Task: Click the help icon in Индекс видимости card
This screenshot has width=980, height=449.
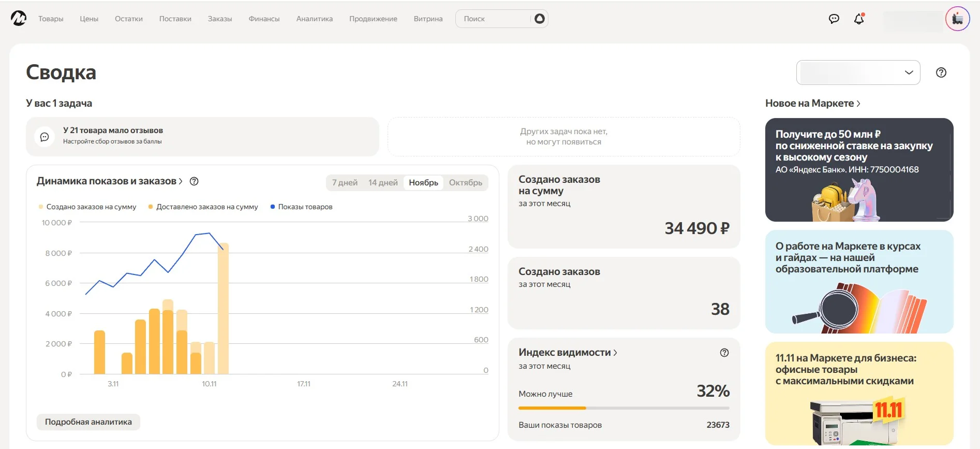Action: [x=724, y=353]
